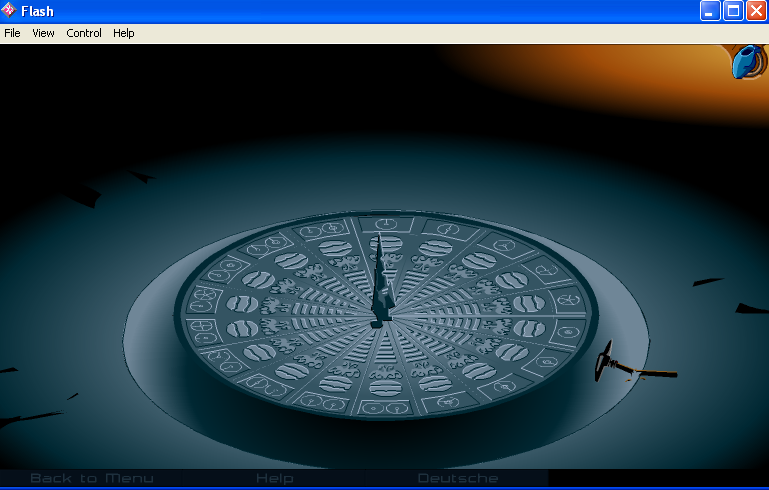This screenshot has height=490, width=769.
Task: Open the View menu
Action: tap(43, 33)
